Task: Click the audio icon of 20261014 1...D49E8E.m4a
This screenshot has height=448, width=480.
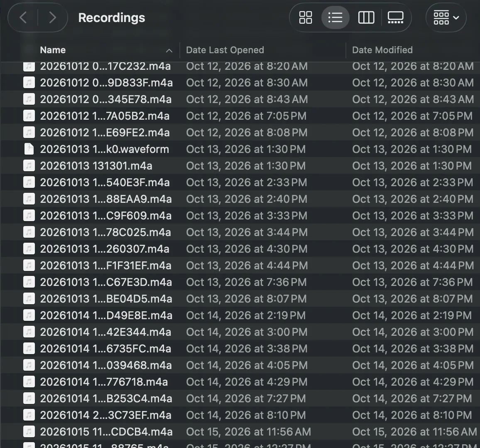Action: [29, 315]
